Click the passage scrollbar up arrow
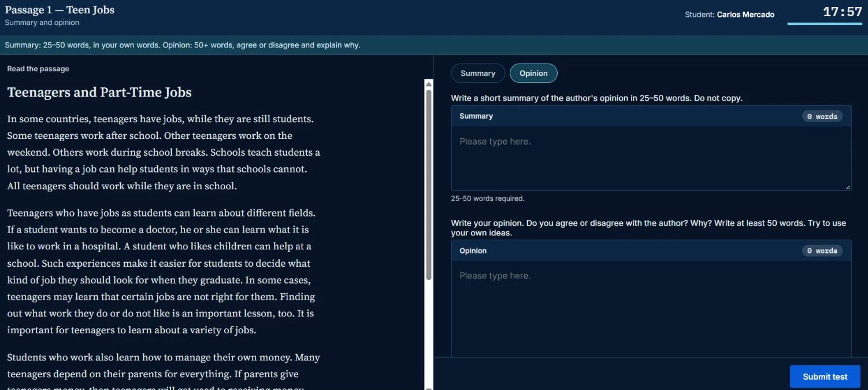 point(429,84)
